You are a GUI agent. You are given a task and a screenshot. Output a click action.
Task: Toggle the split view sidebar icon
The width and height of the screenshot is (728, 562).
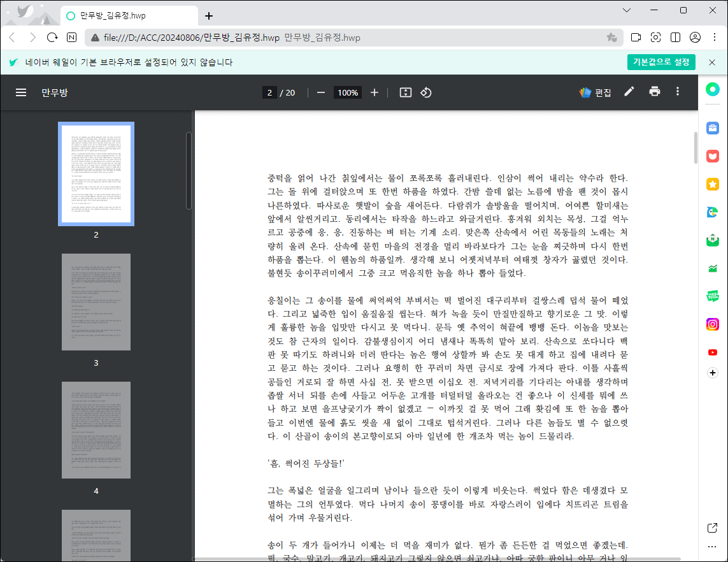click(x=675, y=38)
